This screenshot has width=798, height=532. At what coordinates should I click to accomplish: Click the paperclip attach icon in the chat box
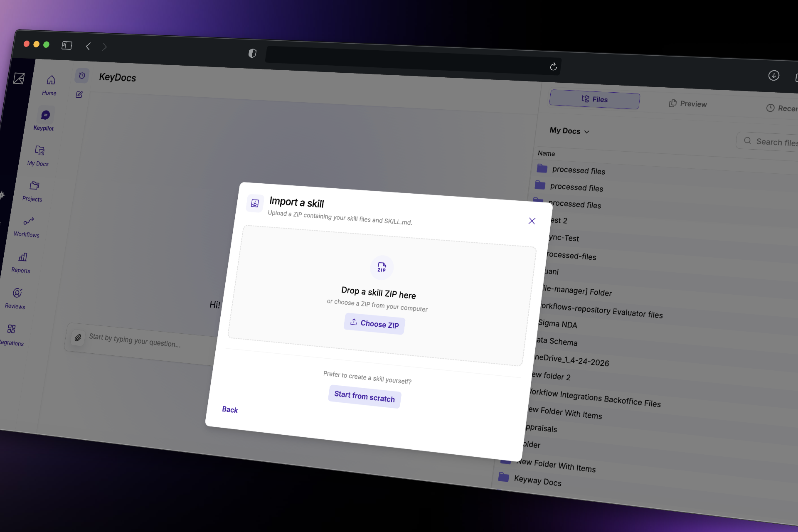click(x=78, y=337)
